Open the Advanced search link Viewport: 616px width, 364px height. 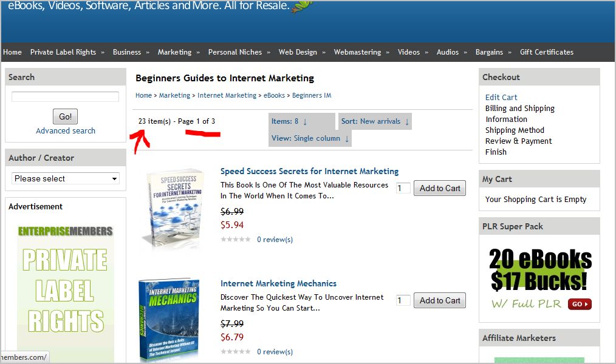pos(66,130)
